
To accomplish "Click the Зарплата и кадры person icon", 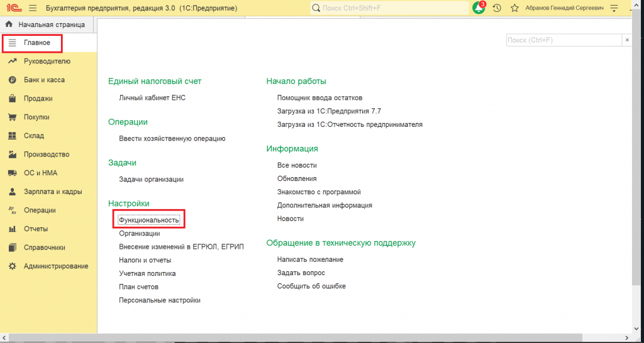I will (13, 192).
